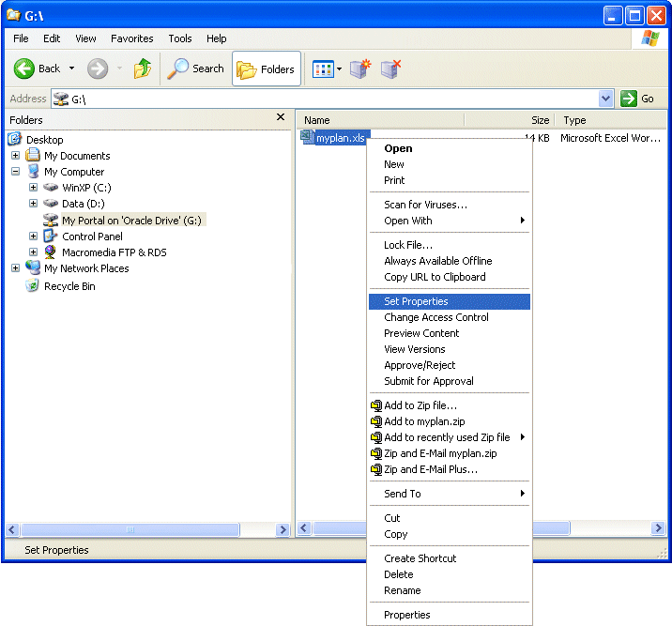The width and height of the screenshot is (672, 626).
Task: Open the Views dropdown arrow
Action: 339,69
